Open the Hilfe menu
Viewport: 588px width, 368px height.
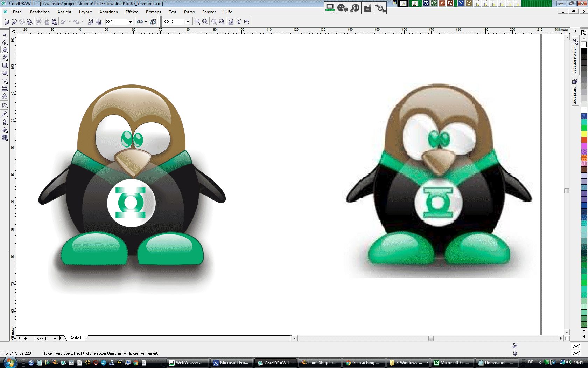227,12
